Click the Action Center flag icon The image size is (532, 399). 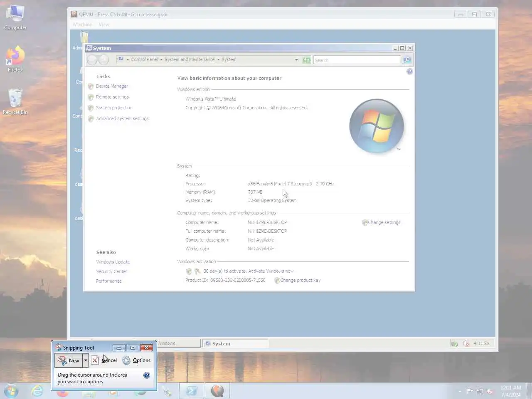click(470, 391)
